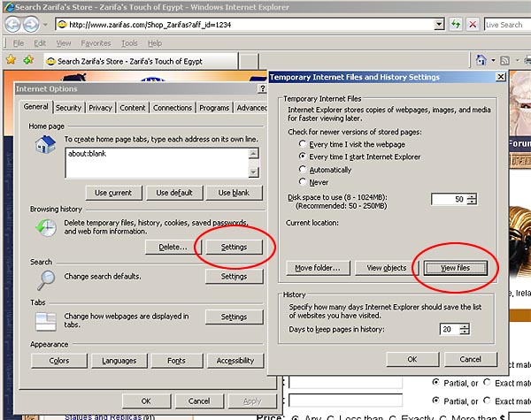
Task: Switch to the Connections tab
Action: pyautogui.click(x=173, y=108)
